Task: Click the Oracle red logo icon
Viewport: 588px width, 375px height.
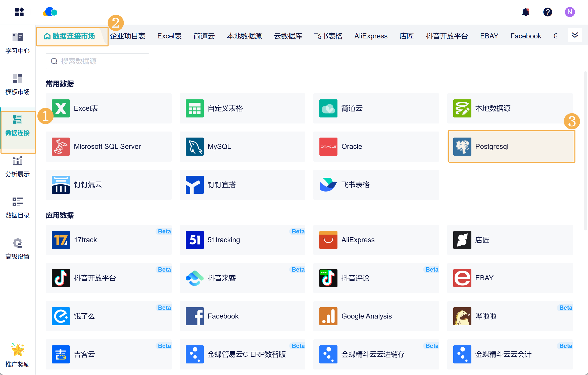Action: click(x=328, y=147)
